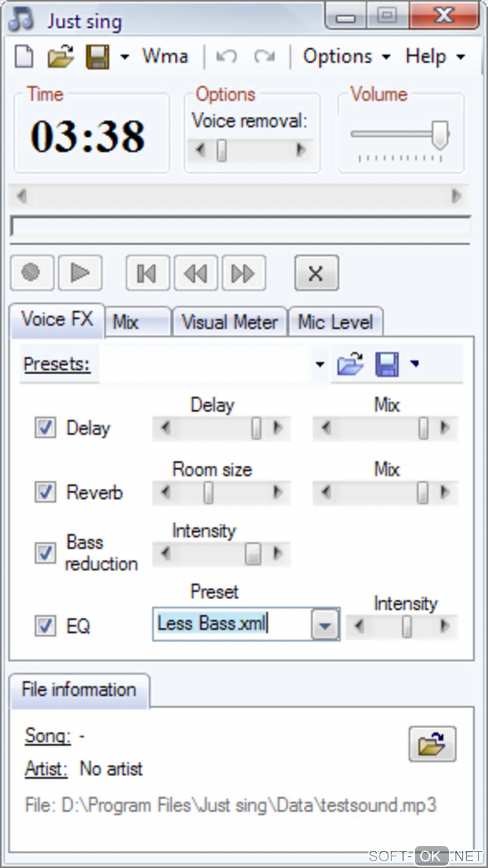Open the Presets dropdown list
The image size is (488, 868).
(320, 364)
